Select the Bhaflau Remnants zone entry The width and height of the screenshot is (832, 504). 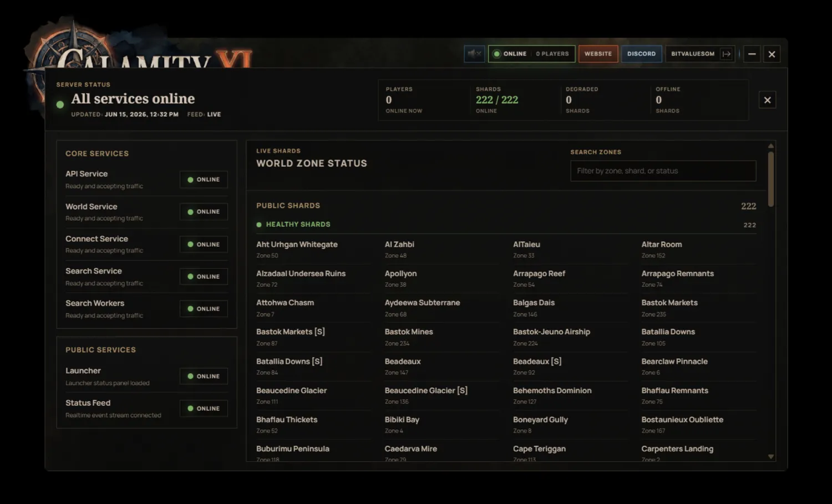click(x=699, y=396)
